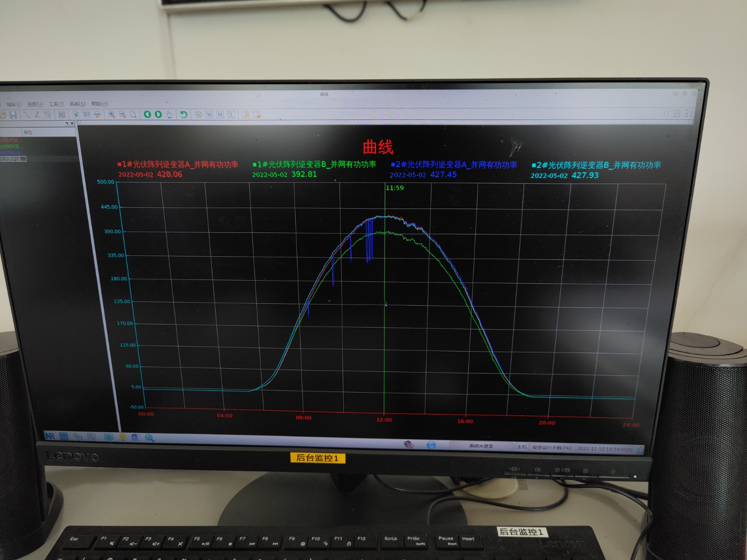This screenshot has width=747, height=560.
Task: Close the left side panel with X
Action: click(x=72, y=123)
